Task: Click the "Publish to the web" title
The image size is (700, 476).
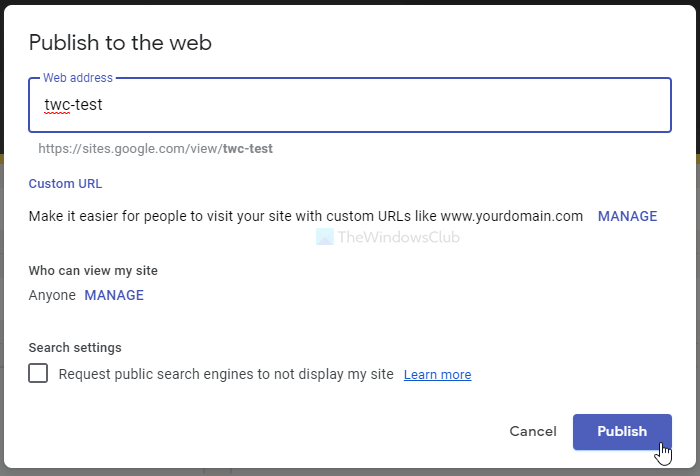Action: coord(120,42)
